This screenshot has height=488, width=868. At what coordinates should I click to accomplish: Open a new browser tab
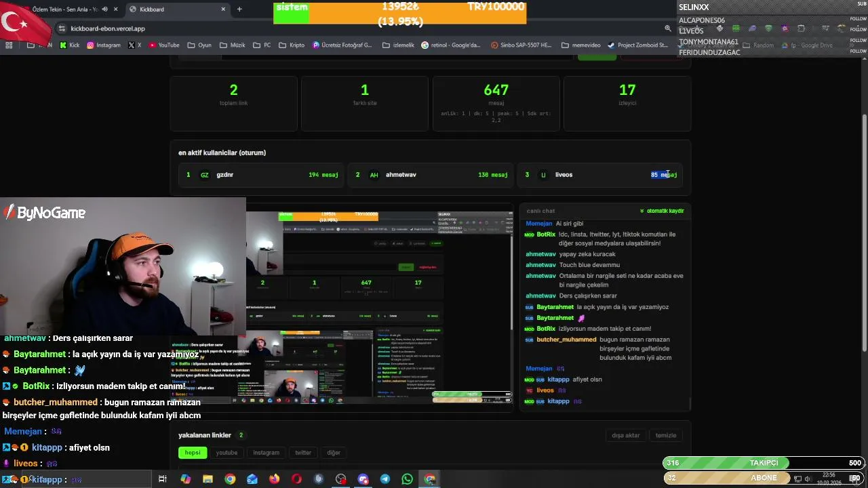(239, 9)
